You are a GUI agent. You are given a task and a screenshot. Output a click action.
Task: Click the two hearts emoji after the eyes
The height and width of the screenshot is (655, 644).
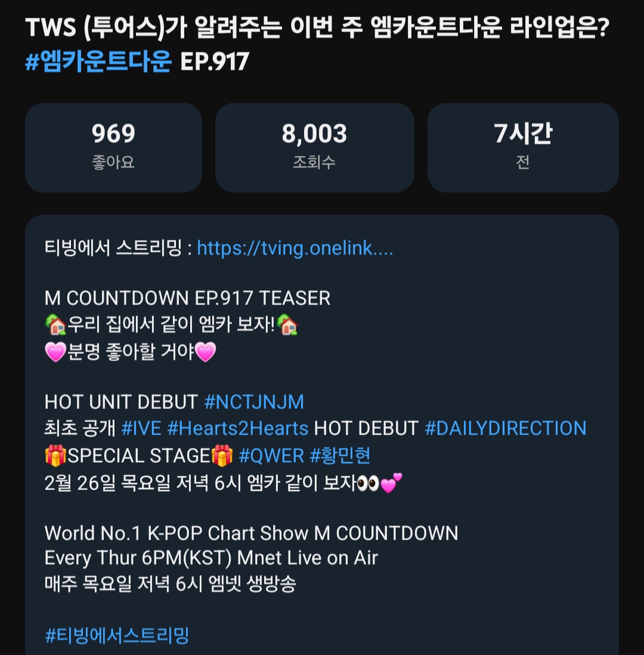(x=391, y=483)
